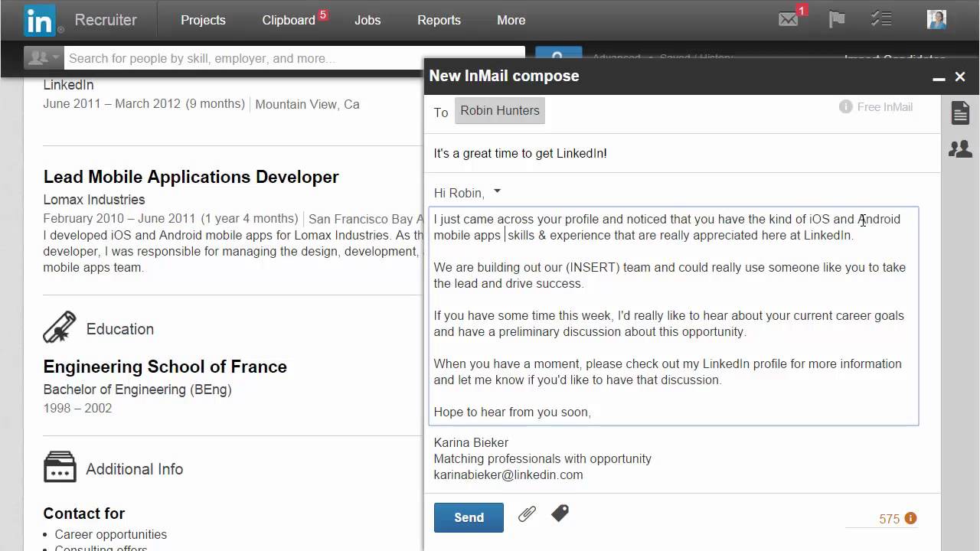The image size is (980, 551).
Task: Click the Mountain View, Ca location text
Action: [x=307, y=104]
